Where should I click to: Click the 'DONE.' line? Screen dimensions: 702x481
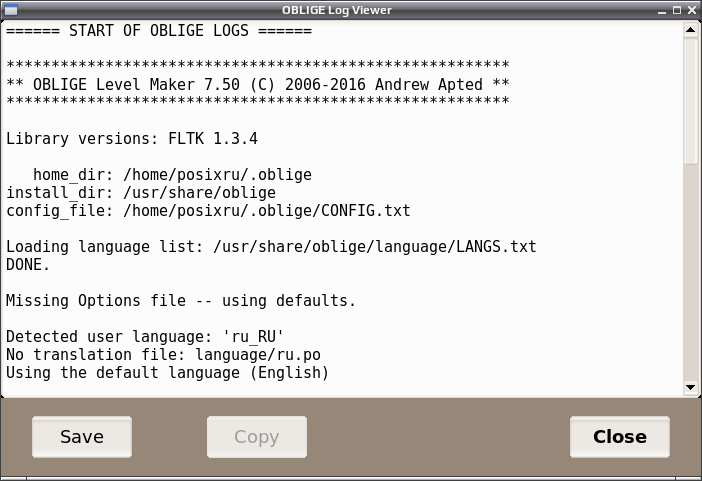(x=28, y=265)
